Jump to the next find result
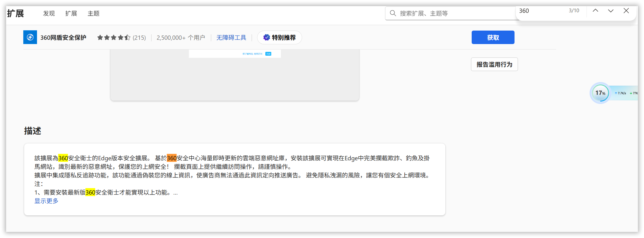 [x=611, y=11]
